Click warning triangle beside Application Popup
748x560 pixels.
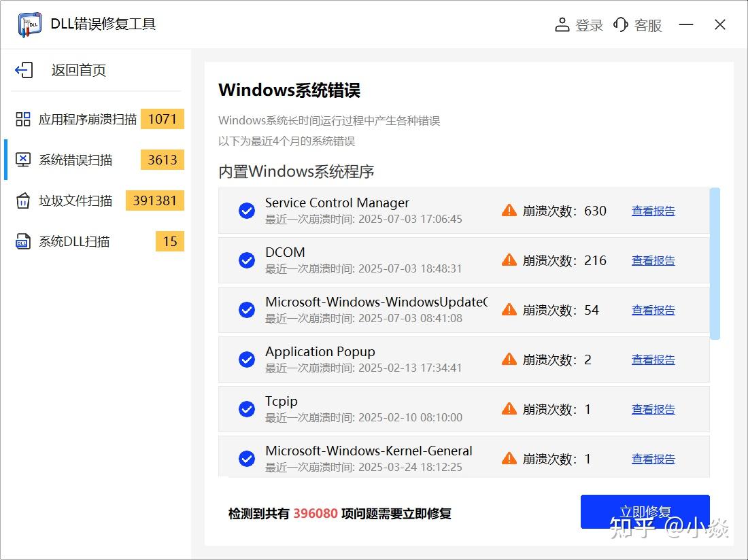(x=509, y=360)
